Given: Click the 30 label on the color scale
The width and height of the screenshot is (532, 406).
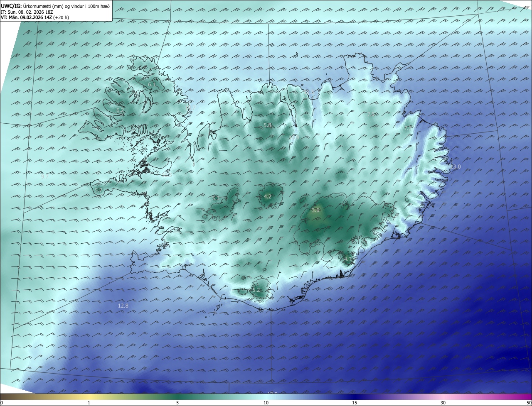Looking at the screenshot, I should click(x=443, y=403).
